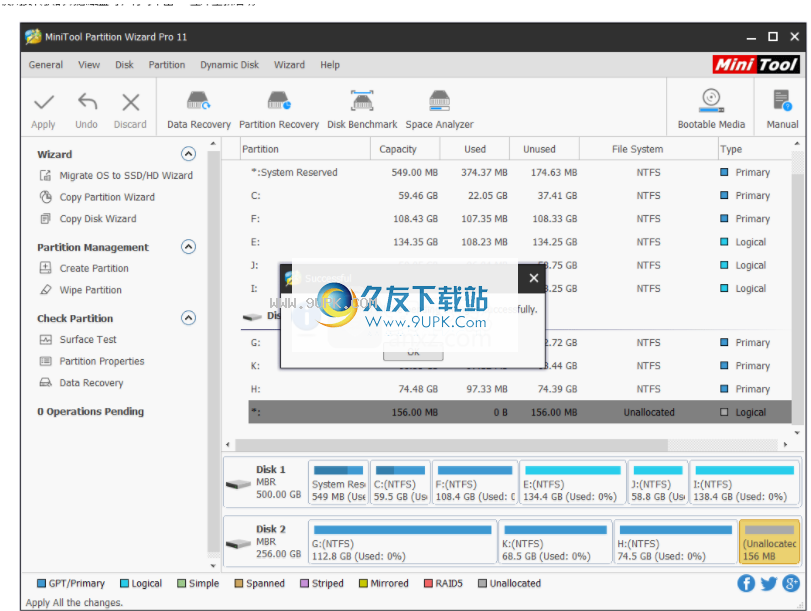Sort by the File System column header
This screenshot has width=811, height=611.
(x=649, y=149)
